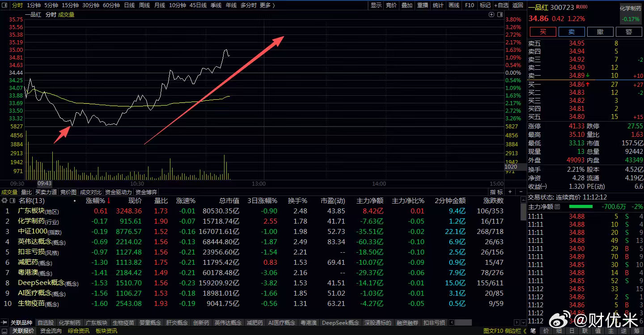
Task: Select the 竞价图 indicator tab
Action: (x=68, y=192)
